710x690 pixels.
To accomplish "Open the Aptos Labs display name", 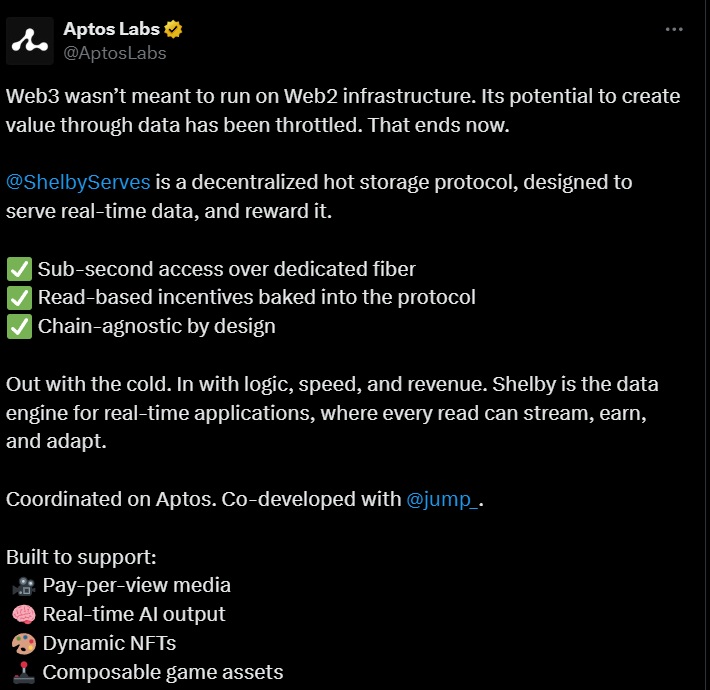I will click(x=111, y=29).
